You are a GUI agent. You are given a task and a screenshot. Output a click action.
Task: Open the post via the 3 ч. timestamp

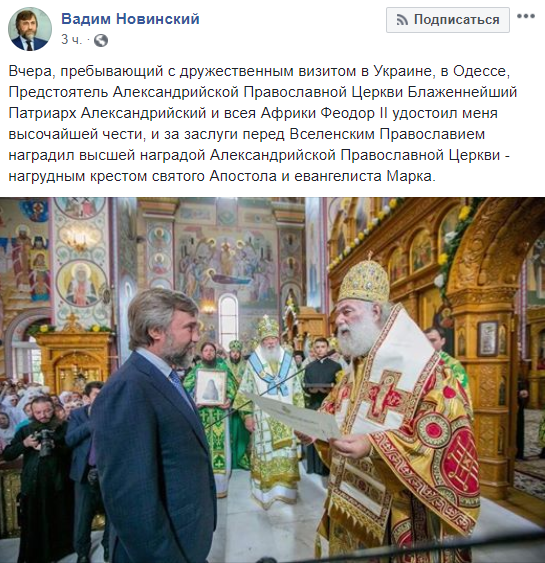pyautogui.click(x=71, y=39)
